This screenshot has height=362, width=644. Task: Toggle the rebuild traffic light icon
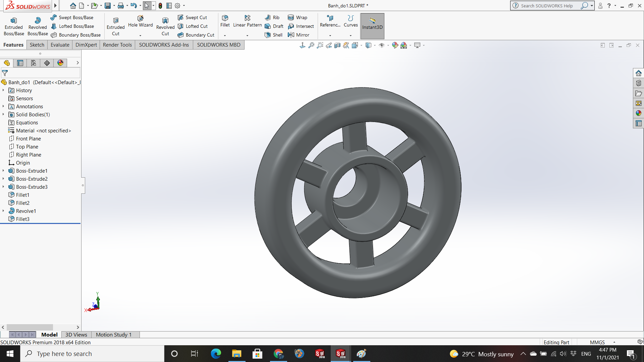tap(160, 6)
